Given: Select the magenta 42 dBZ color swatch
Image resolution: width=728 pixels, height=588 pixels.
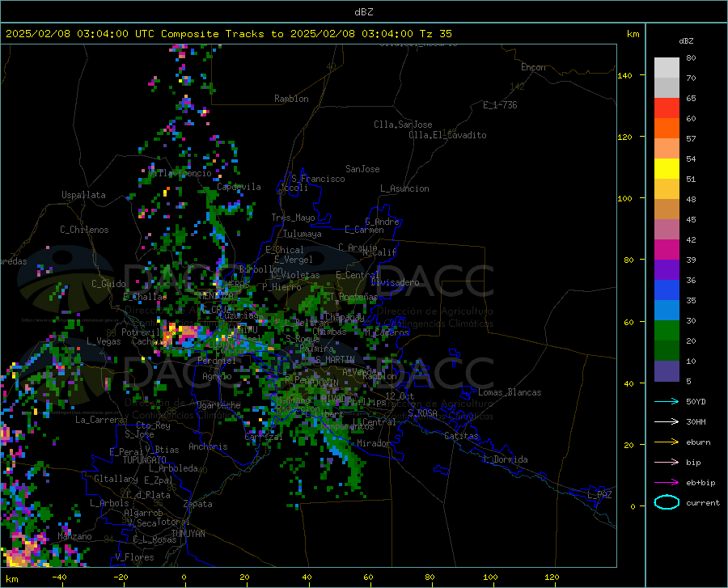Looking at the screenshot, I should pos(667,250).
